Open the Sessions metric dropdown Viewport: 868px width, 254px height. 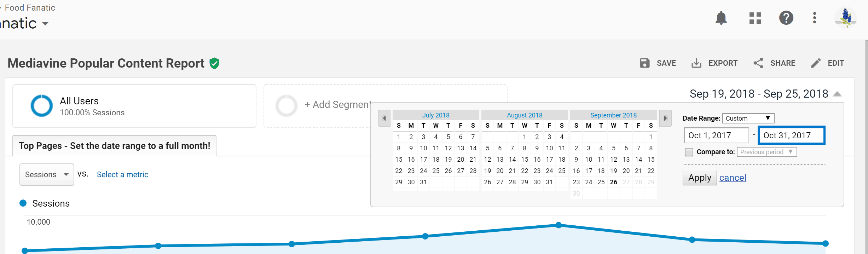click(x=46, y=174)
